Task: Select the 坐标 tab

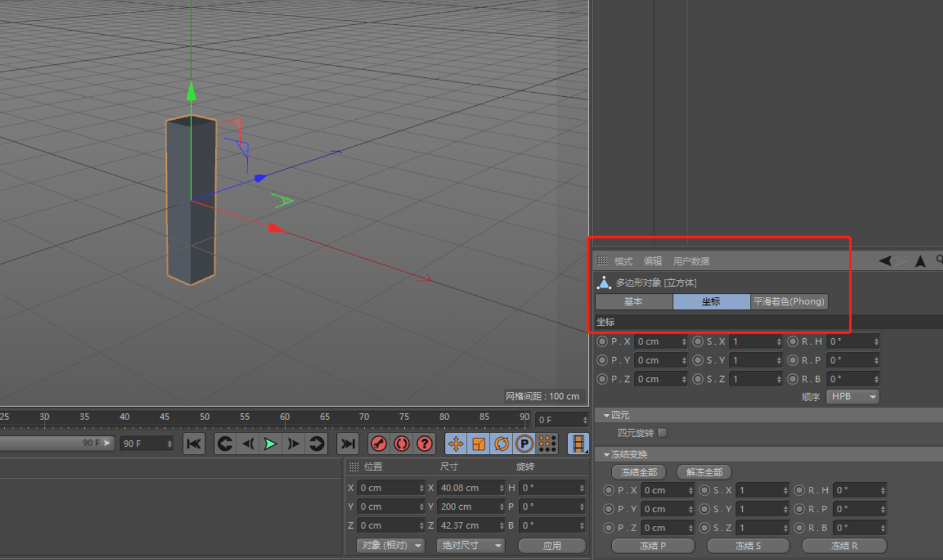Action: point(711,302)
